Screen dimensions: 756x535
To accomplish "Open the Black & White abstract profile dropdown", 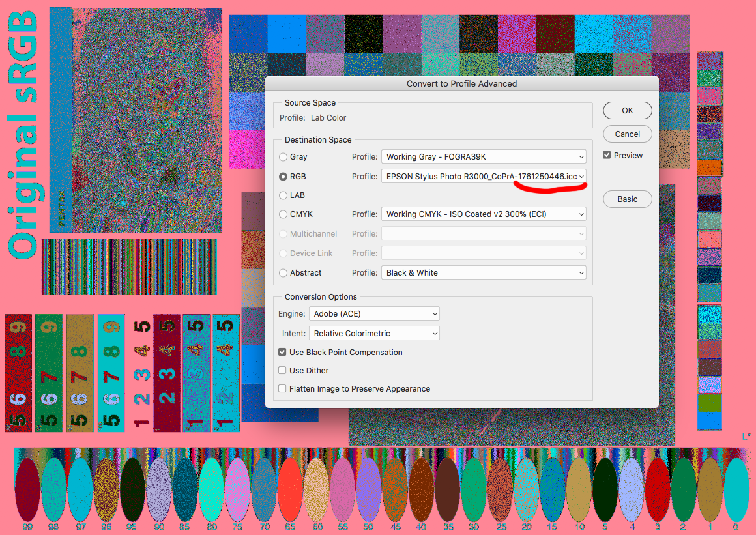I will [483, 273].
